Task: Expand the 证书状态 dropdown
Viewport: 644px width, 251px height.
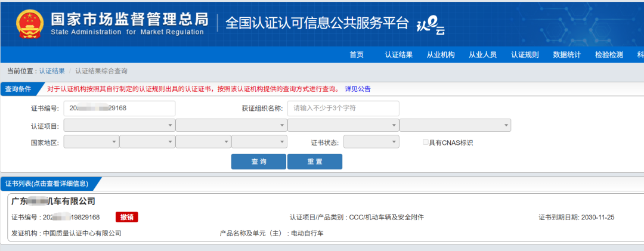Action: point(371,142)
